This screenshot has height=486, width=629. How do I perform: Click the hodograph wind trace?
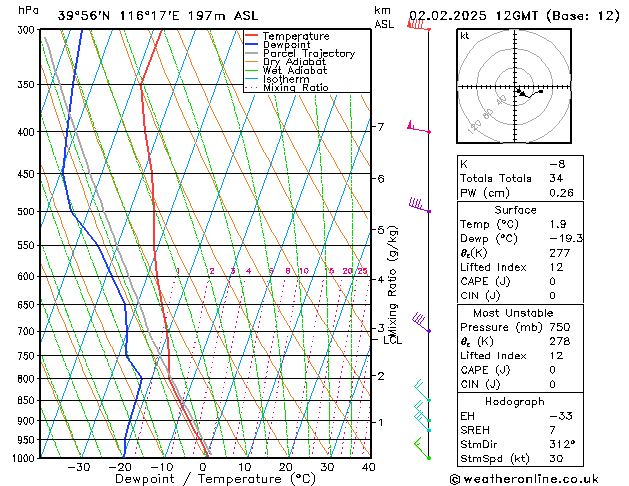tap(530, 93)
